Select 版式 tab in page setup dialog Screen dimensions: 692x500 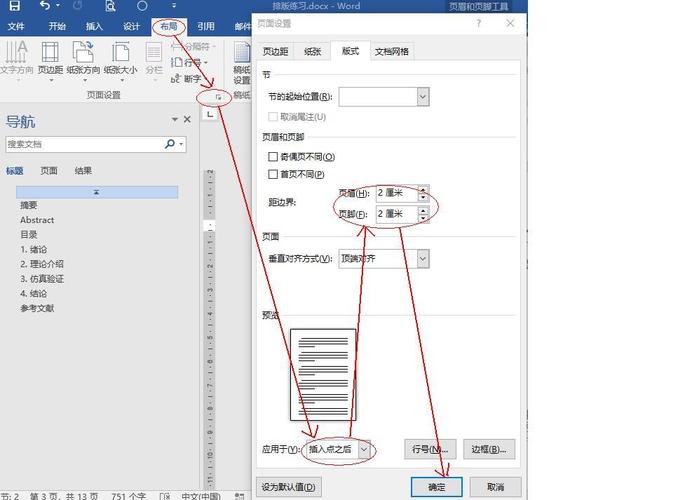[x=350, y=51]
